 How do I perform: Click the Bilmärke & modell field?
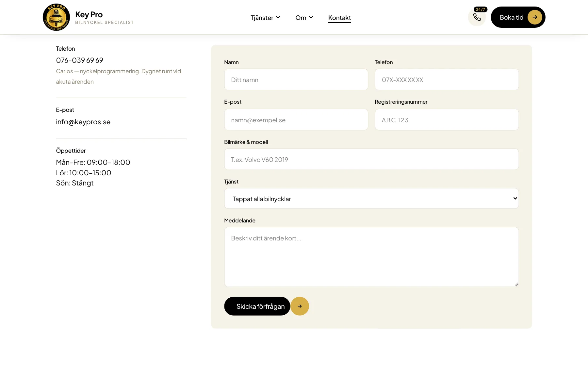(371, 159)
